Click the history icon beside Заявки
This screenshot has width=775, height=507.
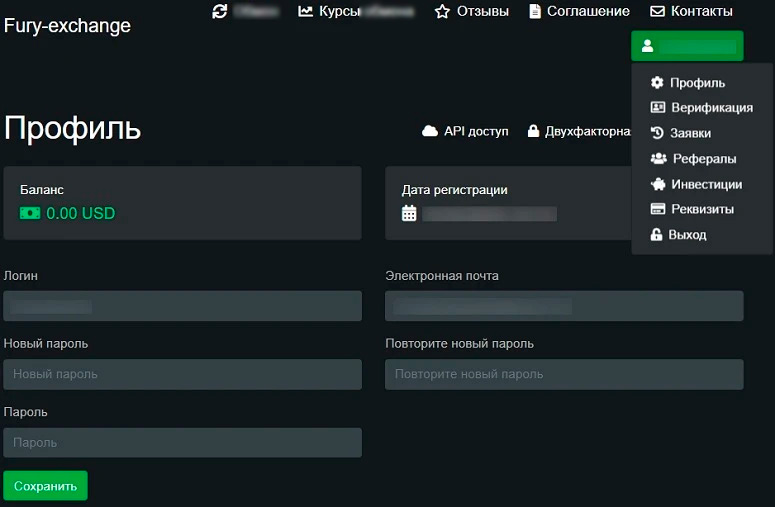point(657,133)
